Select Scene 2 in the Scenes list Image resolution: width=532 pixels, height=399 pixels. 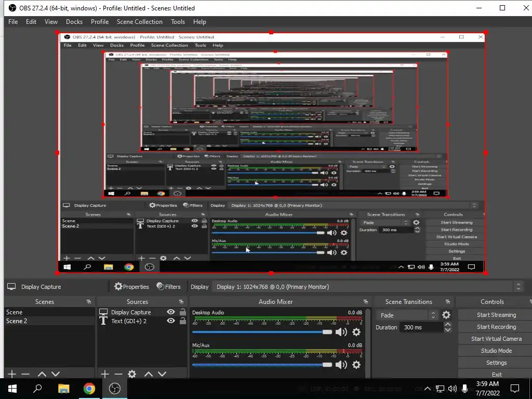pyautogui.click(x=49, y=321)
